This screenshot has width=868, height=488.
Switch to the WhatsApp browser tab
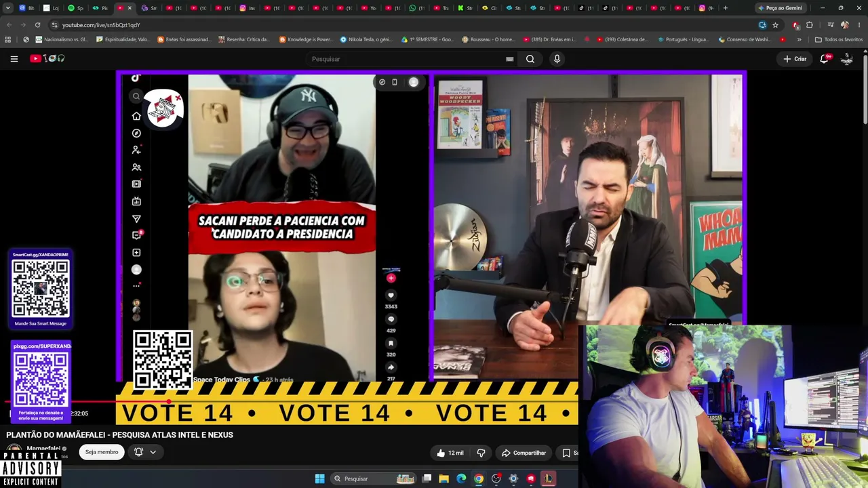pos(416,8)
